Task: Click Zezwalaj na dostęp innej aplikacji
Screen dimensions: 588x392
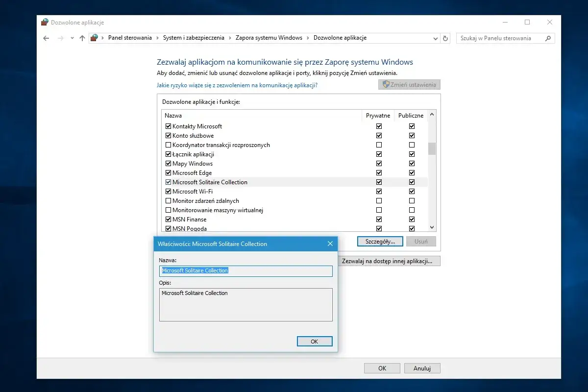Action: (389, 261)
